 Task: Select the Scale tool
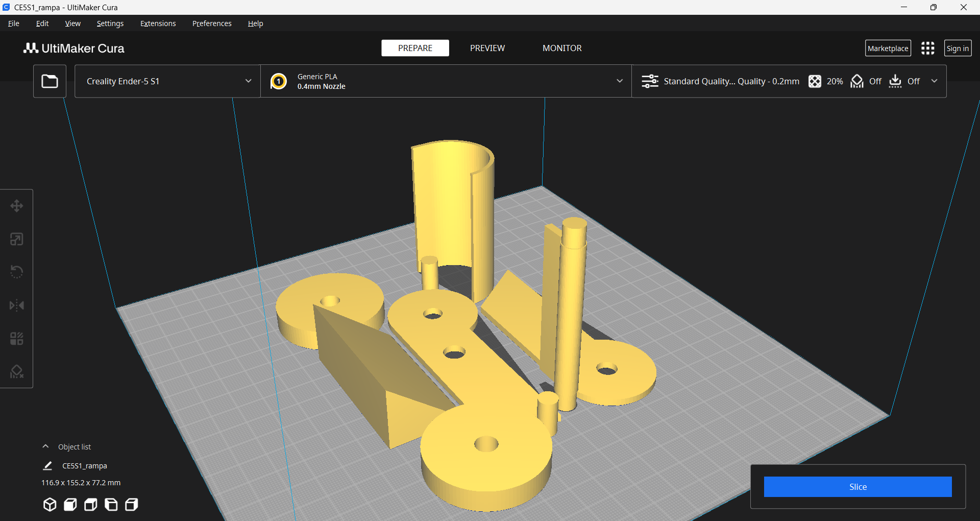17,239
